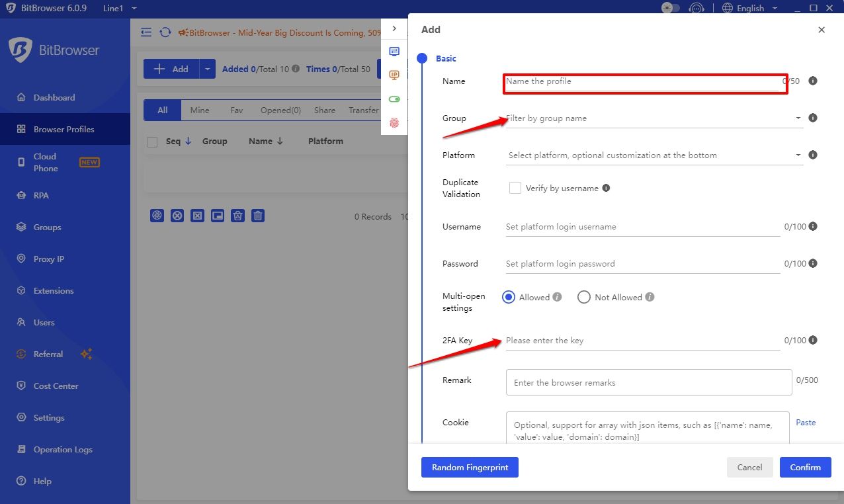Screen dimensions: 844x504
Task: Click the blue Add profile button
Action: [171, 69]
